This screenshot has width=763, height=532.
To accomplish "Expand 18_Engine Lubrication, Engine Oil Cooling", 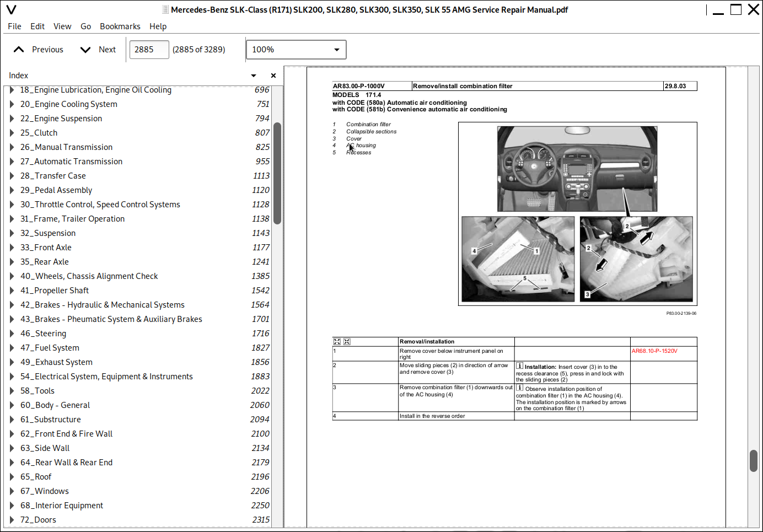I will pyautogui.click(x=12, y=90).
